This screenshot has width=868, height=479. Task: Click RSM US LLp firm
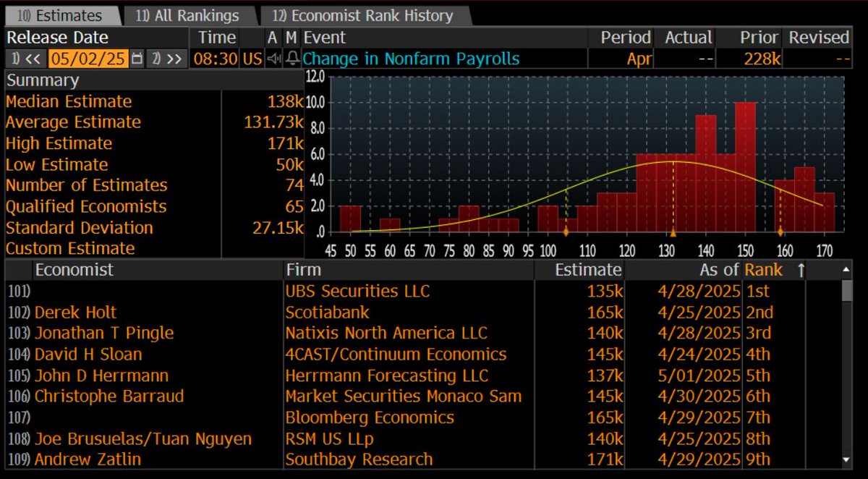pyautogui.click(x=329, y=438)
